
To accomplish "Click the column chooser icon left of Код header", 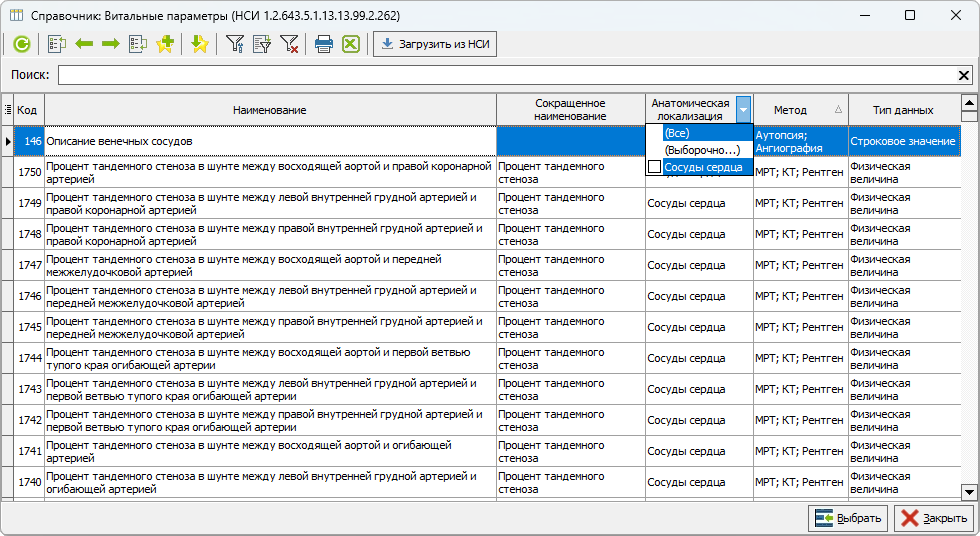I will [x=8, y=110].
